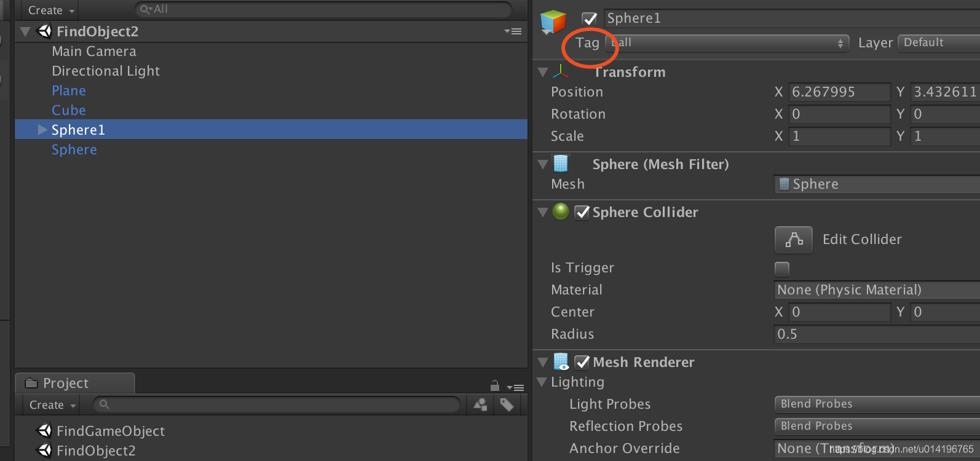The width and height of the screenshot is (980, 461).
Task: Open the Reflection Probes Blend Probes dropdown
Action: pos(877,426)
